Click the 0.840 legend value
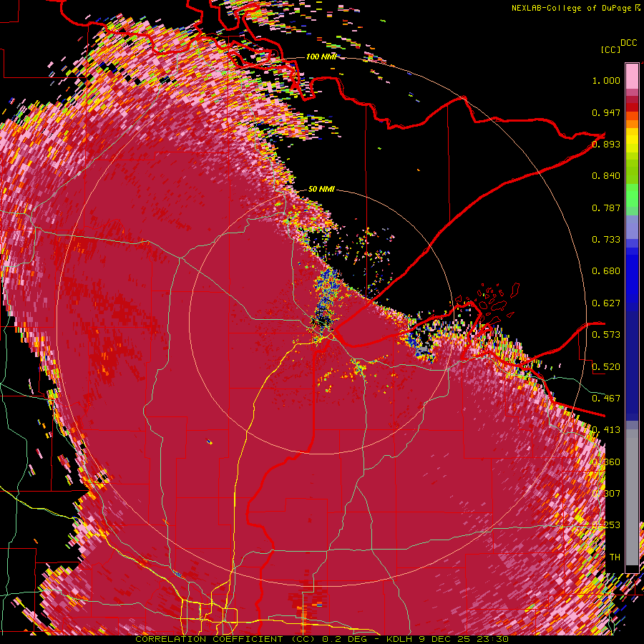 [606, 176]
